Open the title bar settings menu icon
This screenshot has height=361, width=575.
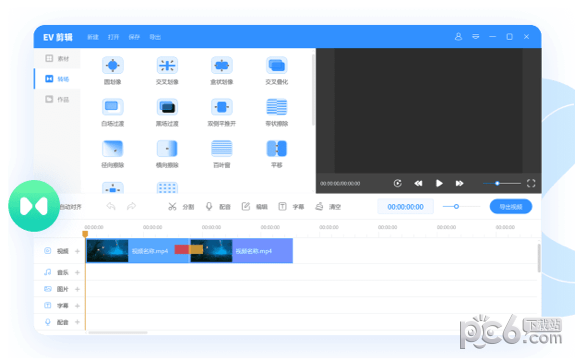[x=476, y=37]
